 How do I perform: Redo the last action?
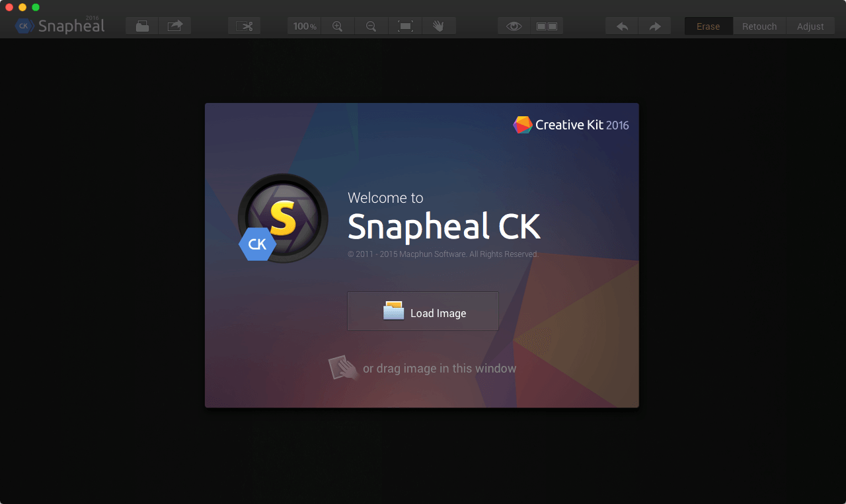[x=654, y=26]
